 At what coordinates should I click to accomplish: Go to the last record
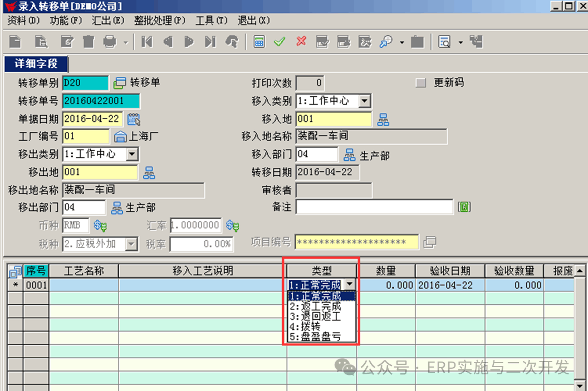[x=209, y=42]
